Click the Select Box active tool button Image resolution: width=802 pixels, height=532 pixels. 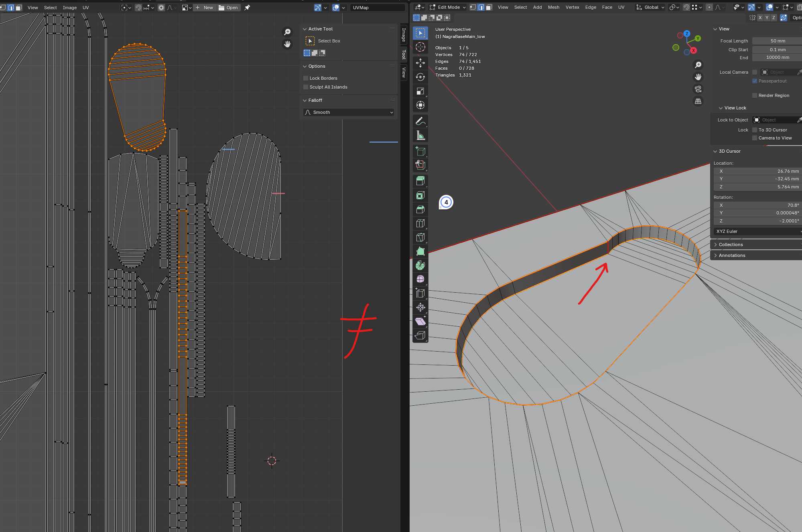(x=310, y=41)
